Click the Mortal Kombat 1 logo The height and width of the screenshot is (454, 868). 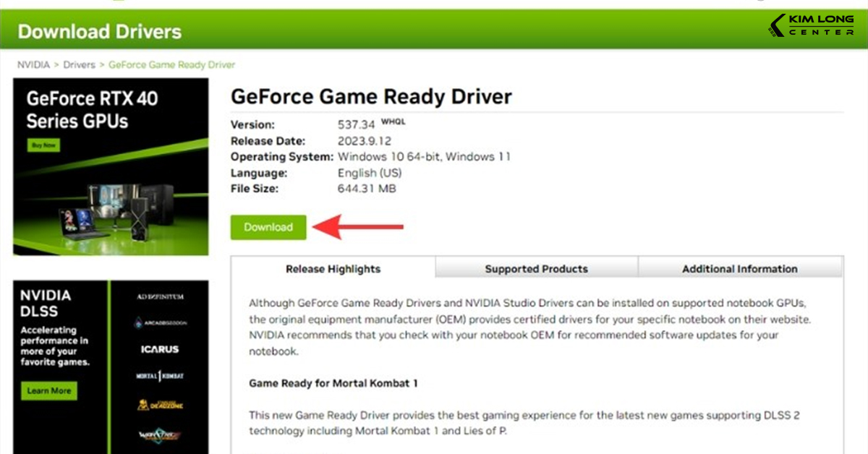coord(160,377)
